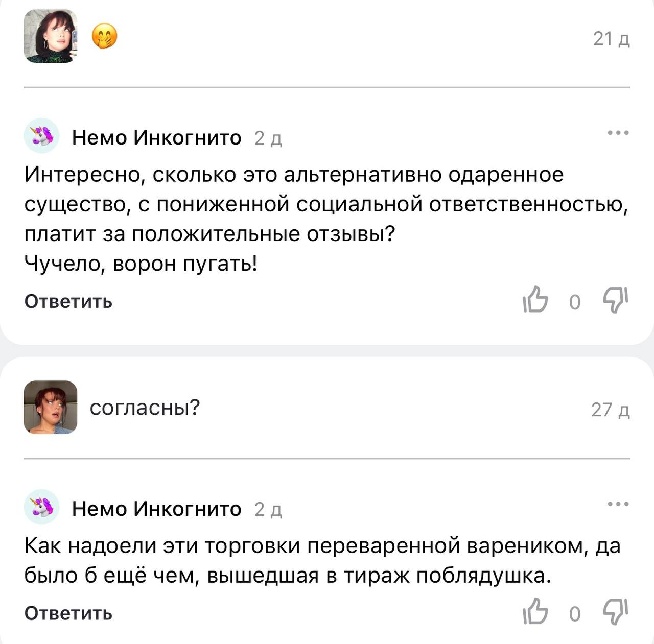Viewport: 654px width, 644px height.
Task: Open three-dots menu on the 'Как надоели' comment
Action: pos(618,505)
